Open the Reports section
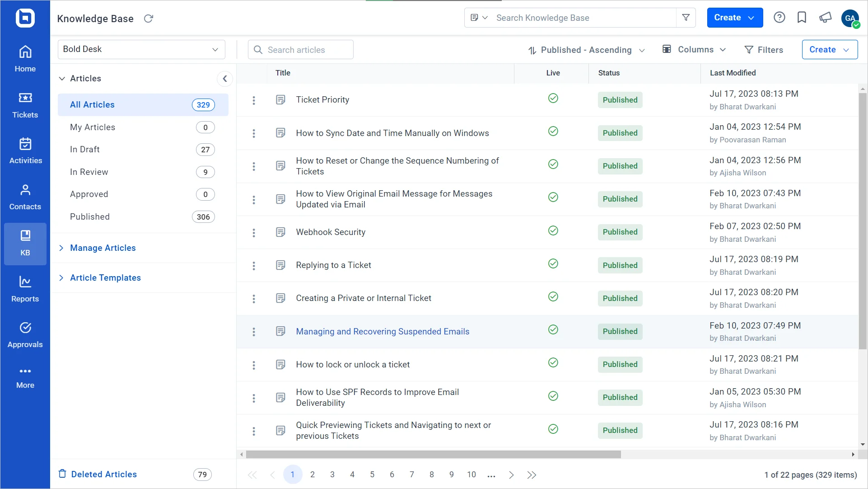 coord(25,288)
